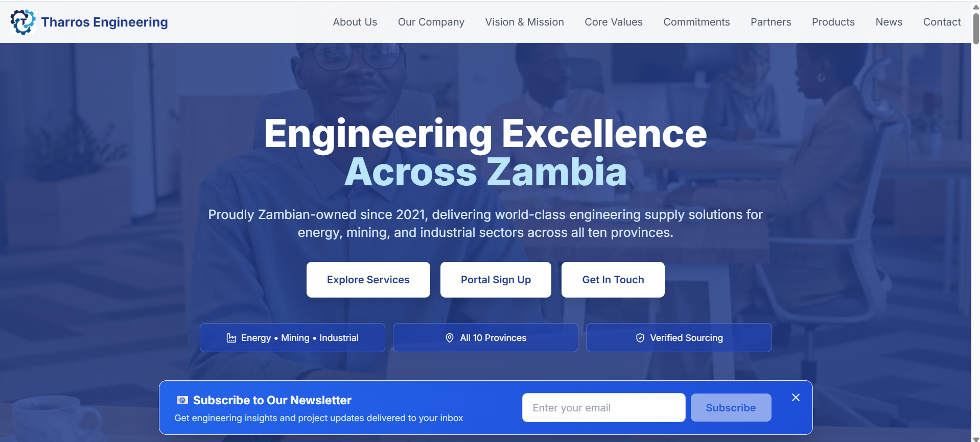Click the vertical page scrollbar thumb

(976, 29)
